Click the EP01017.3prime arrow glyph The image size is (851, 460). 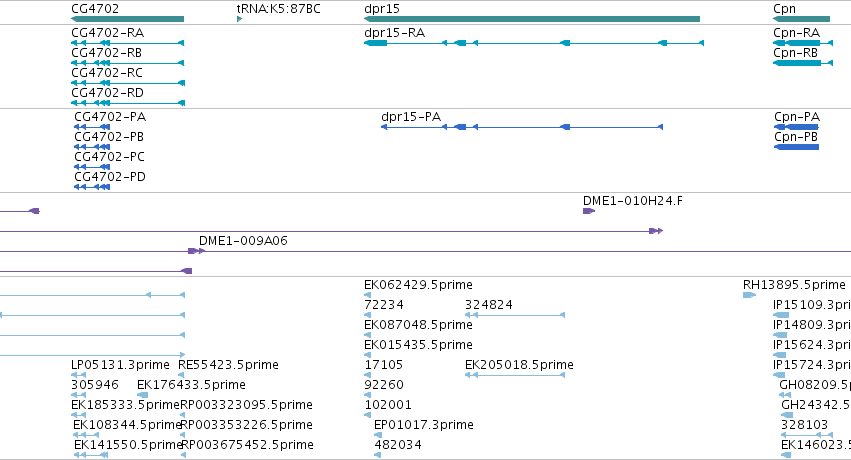(x=378, y=435)
